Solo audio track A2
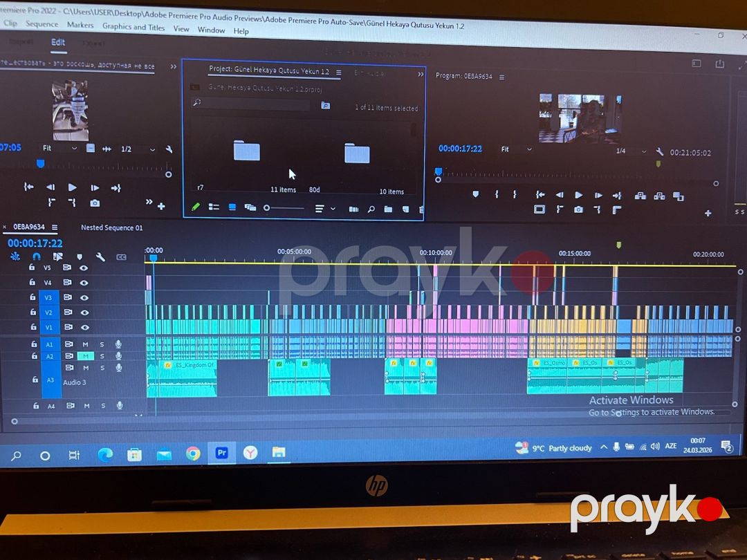The image size is (747, 560). point(102,356)
